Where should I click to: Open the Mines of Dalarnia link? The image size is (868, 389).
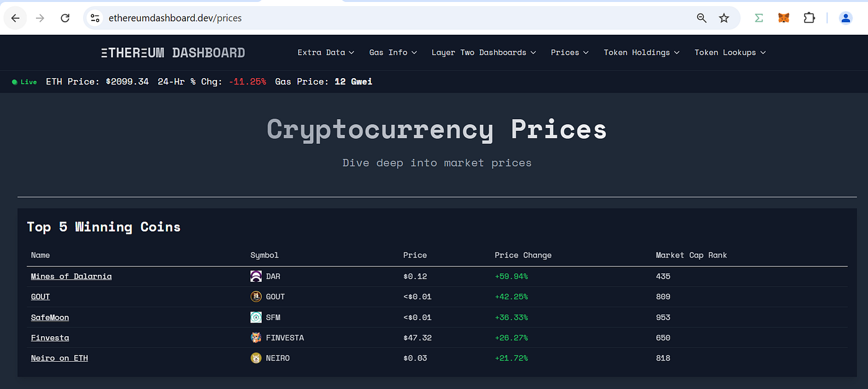pos(71,276)
